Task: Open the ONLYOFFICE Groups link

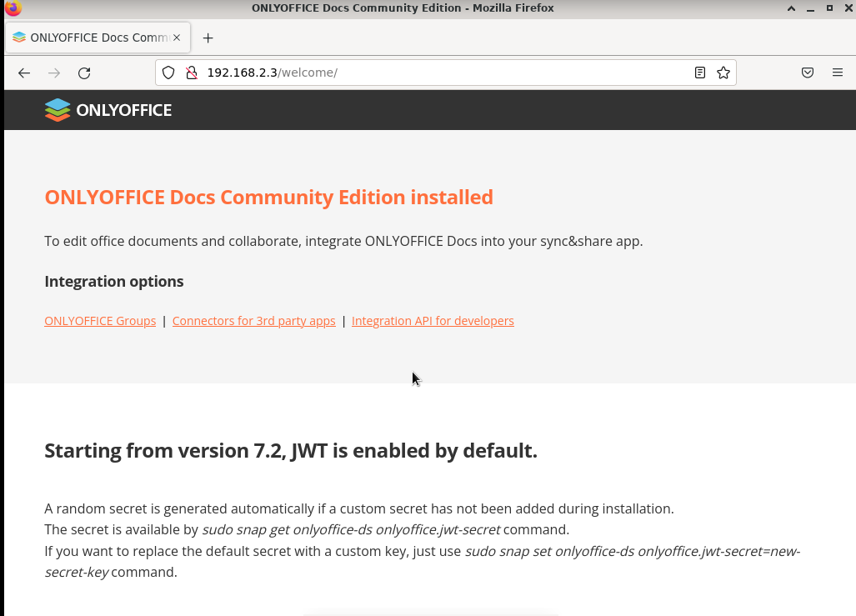Action: [x=100, y=321]
